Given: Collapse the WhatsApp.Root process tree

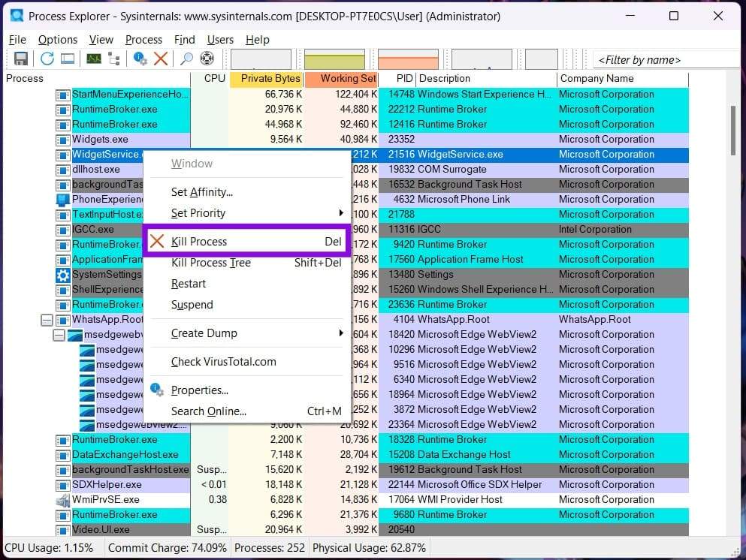Looking at the screenshot, I should (47, 320).
